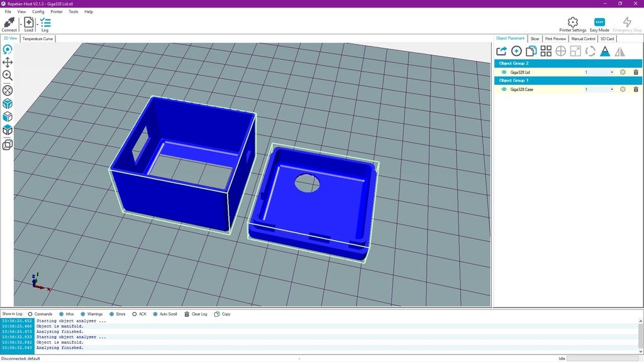Hide the Giga328 Case object
Viewport: 644px width, 362px height.
click(504, 89)
